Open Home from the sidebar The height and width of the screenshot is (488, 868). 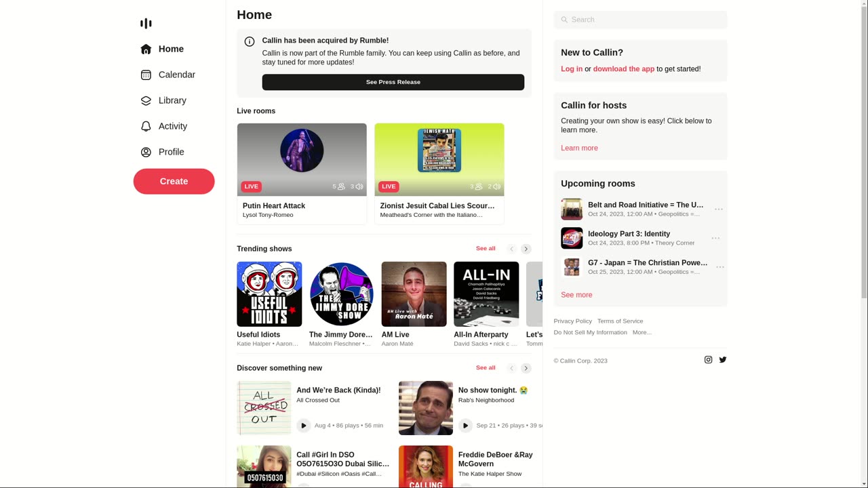click(162, 49)
